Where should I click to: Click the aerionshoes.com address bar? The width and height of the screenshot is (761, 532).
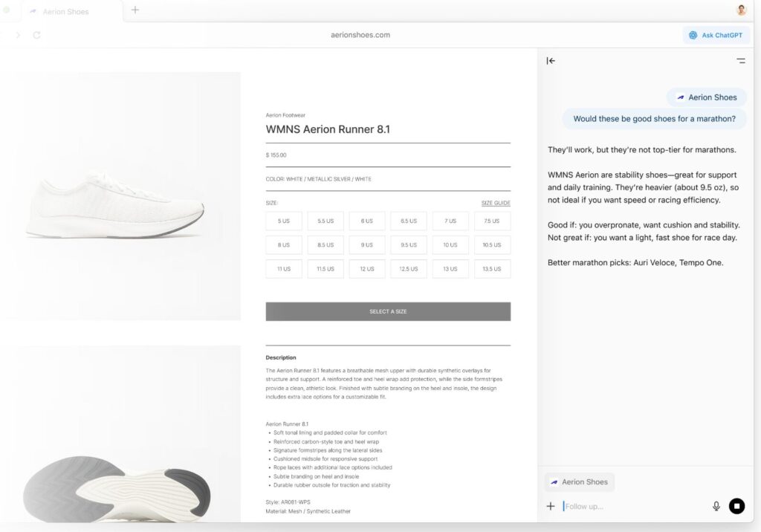[x=360, y=35]
